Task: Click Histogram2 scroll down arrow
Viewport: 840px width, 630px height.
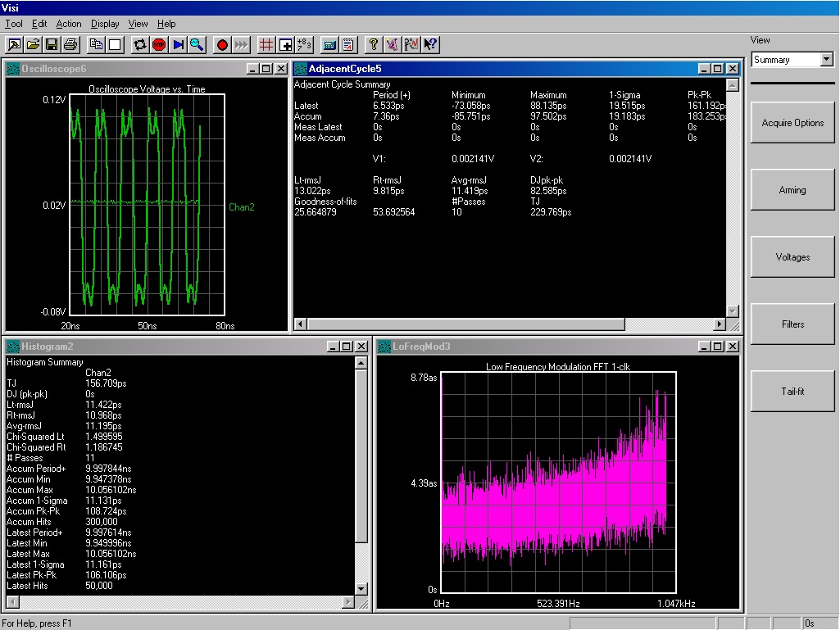Action: [361, 589]
